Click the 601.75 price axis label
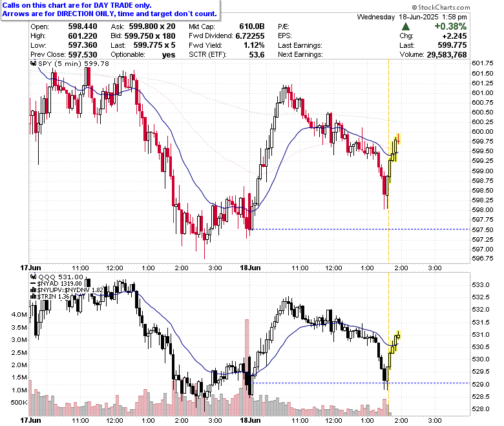504x426 pixels. pyautogui.click(x=482, y=63)
